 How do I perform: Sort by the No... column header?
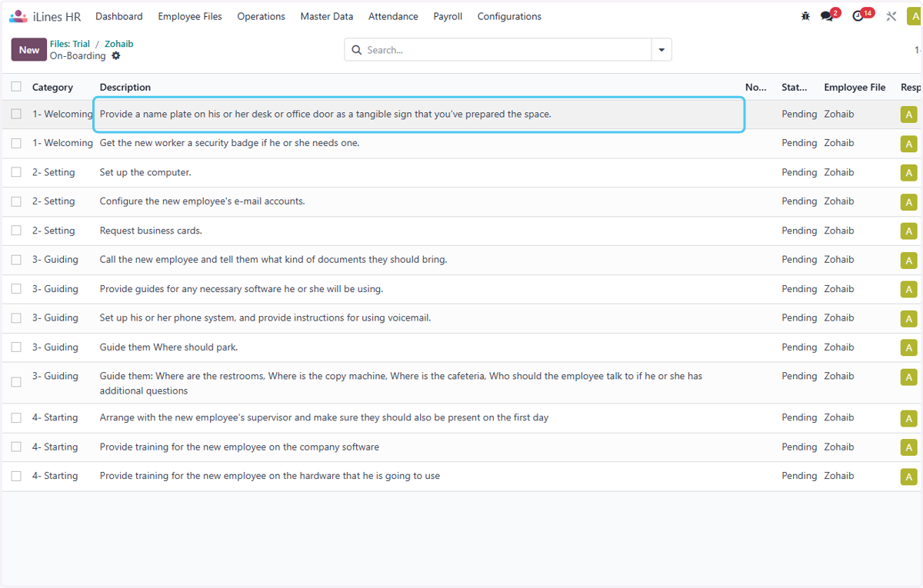click(756, 88)
